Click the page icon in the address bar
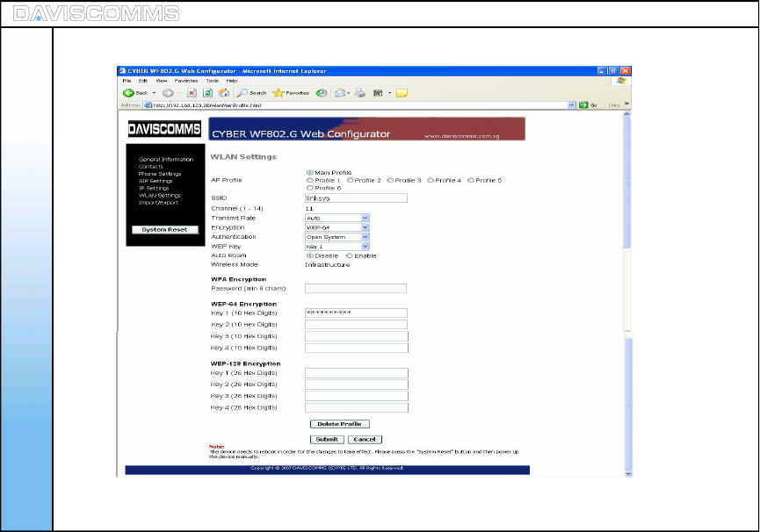 pos(148,105)
